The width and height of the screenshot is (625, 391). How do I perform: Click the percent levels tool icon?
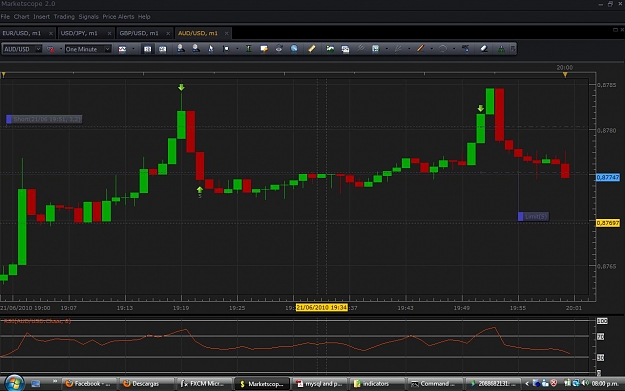tap(466, 49)
